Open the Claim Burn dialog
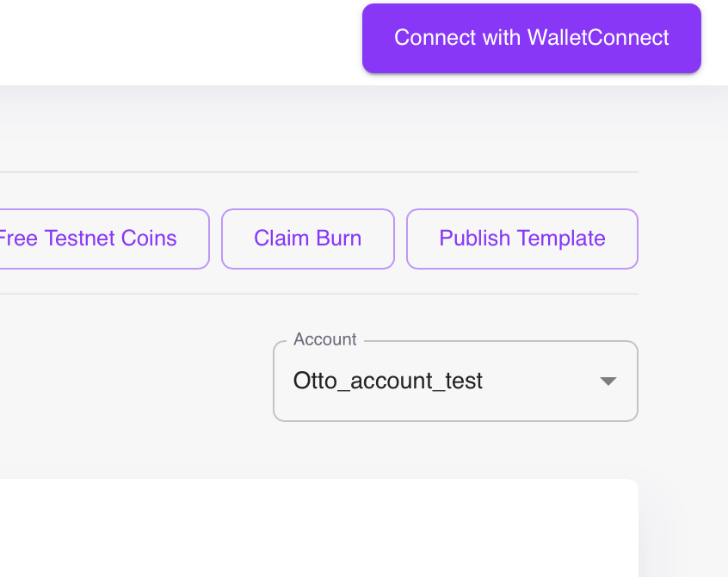Viewport: 728px width, 577px height. [x=308, y=239]
